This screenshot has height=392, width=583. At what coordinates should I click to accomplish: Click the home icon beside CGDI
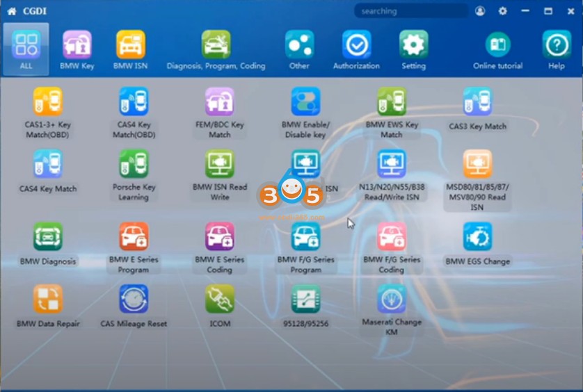pyautogui.click(x=12, y=11)
